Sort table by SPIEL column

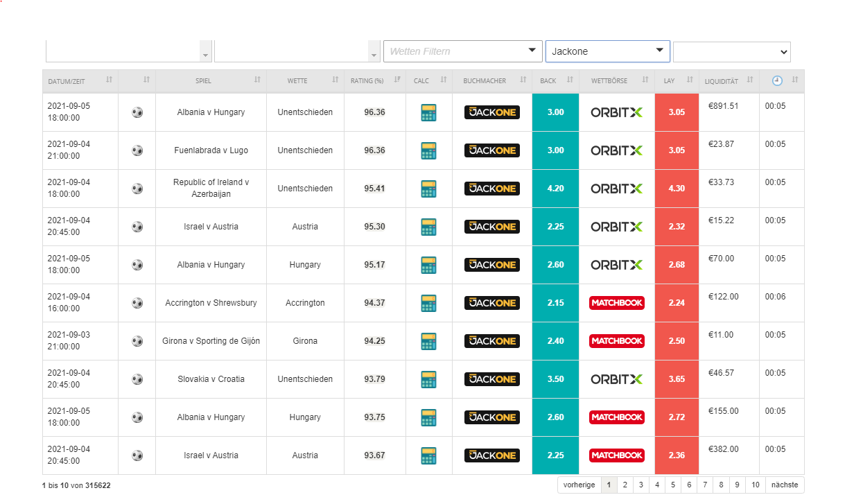[211, 80]
